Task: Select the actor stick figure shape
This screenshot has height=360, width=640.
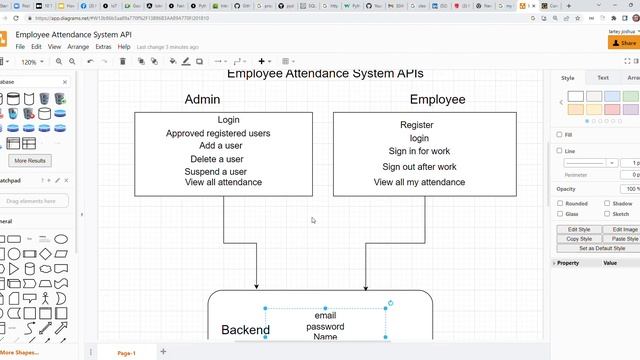Action: [x=45, y=298]
